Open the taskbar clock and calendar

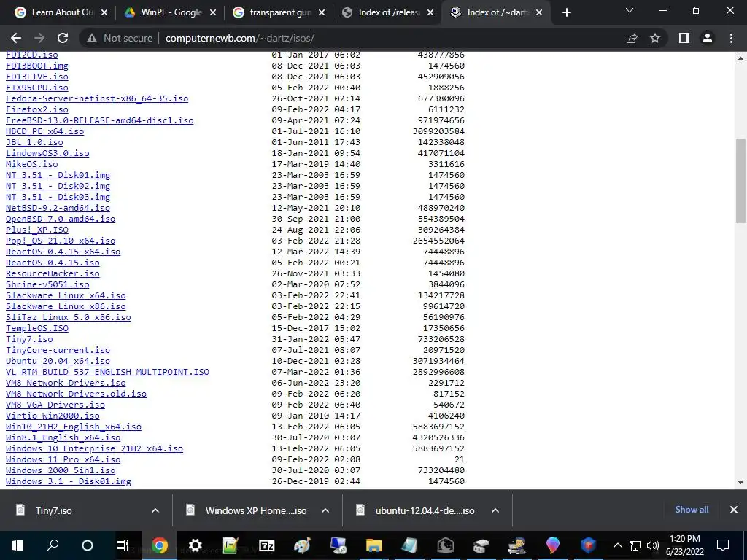click(x=684, y=545)
